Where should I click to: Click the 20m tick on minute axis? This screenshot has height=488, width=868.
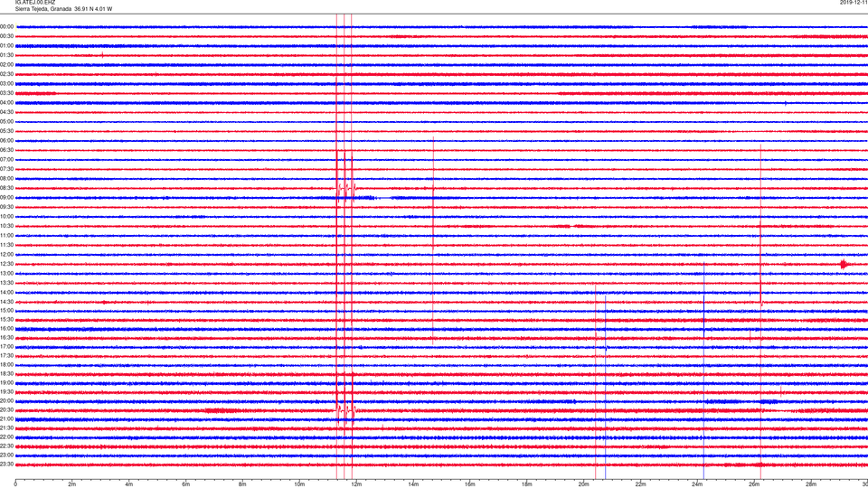[584, 484]
